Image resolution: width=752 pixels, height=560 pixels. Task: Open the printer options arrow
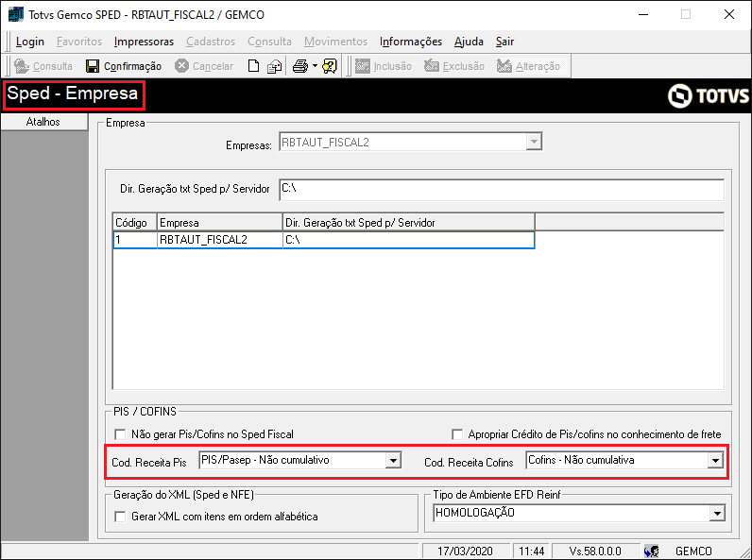click(x=315, y=66)
